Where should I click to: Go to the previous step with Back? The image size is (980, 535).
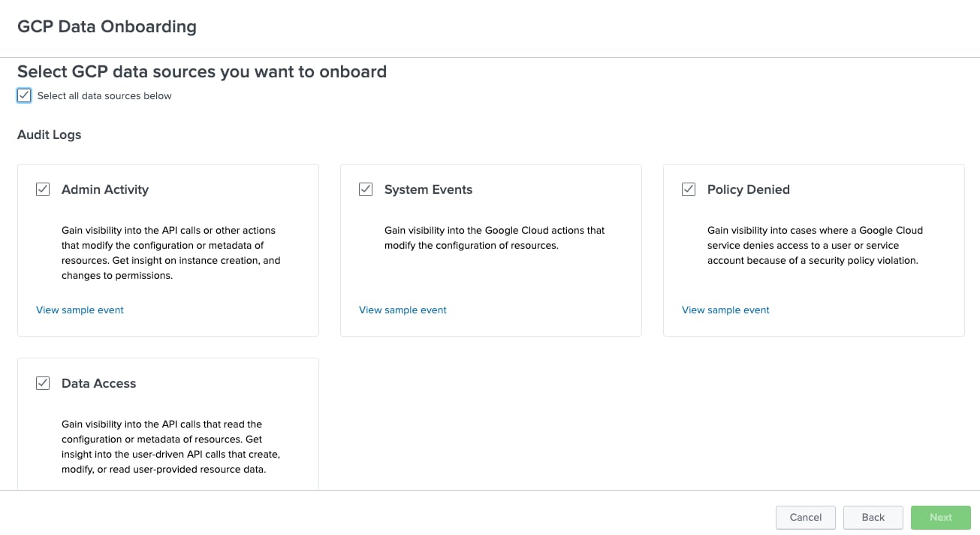(873, 517)
